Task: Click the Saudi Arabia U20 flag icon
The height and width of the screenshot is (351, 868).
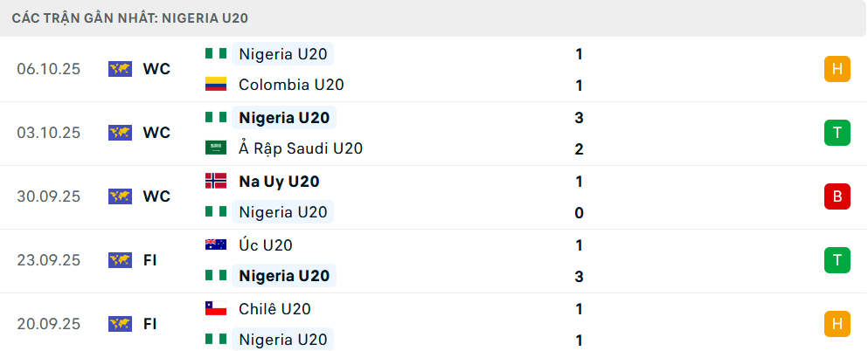Action: click(x=215, y=148)
